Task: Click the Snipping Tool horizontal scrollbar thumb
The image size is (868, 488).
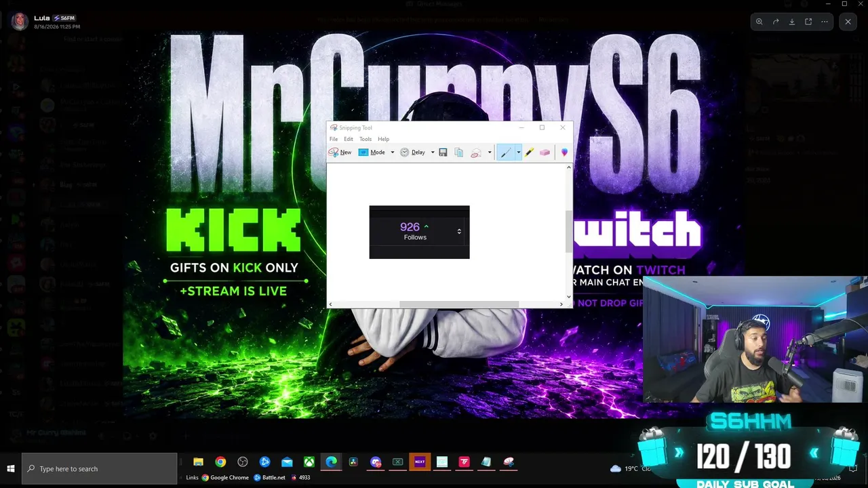Action: 459,304
